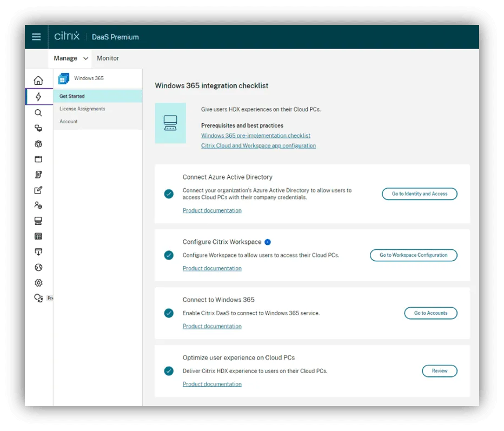Open the Administrators person-gear icon
The image size is (504, 431).
click(x=38, y=205)
